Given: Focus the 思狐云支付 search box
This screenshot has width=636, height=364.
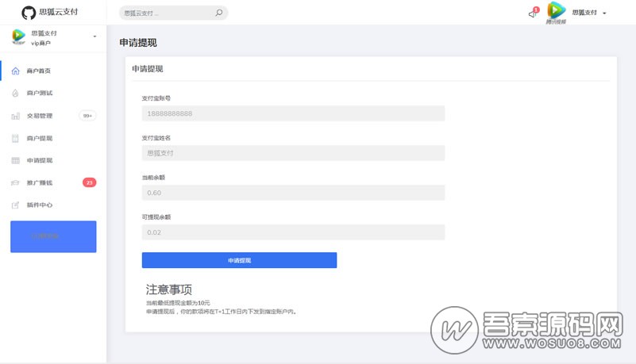Looking at the screenshot, I should click(167, 13).
